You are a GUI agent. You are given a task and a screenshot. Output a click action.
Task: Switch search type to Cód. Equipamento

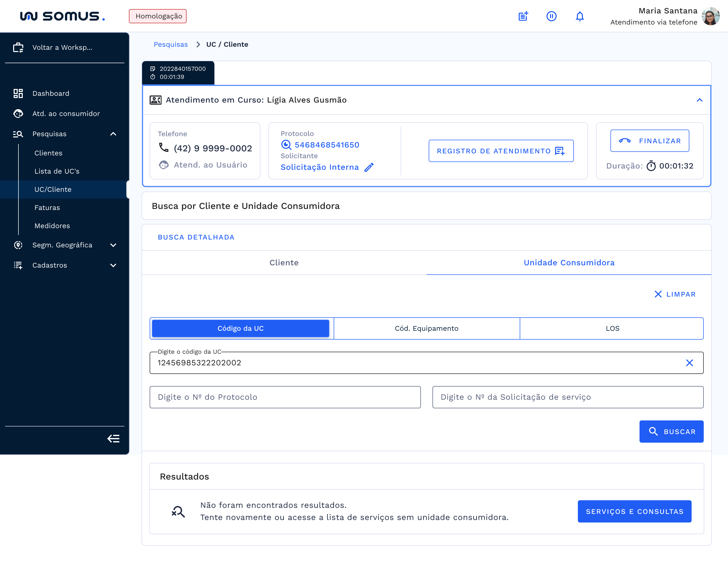tap(427, 328)
